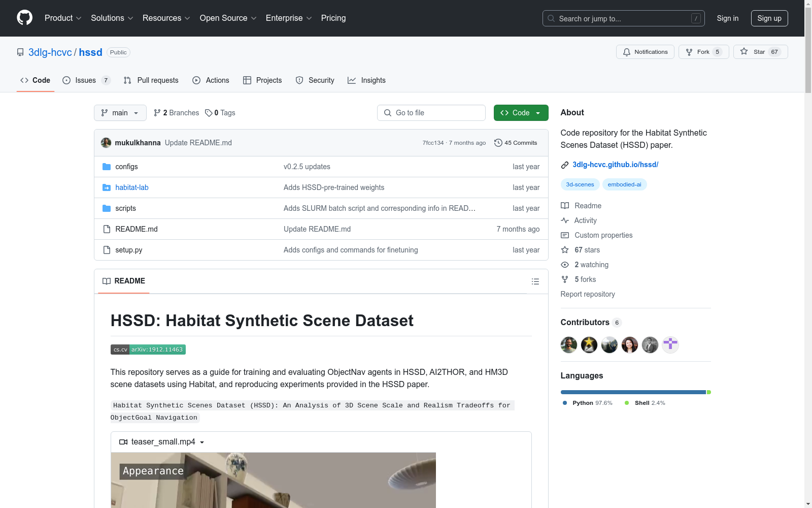The height and width of the screenshot is (508, 812).
Task: Open the 3dlg-hcvc.github.io/hssd/ website link
Action: pos(616,165)
